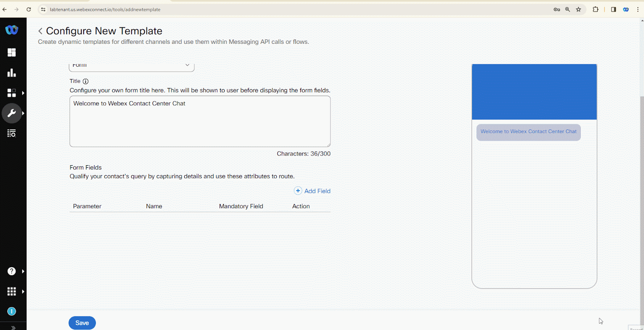
Task: Click the Add Field plus icon
Action: (298, 191)
